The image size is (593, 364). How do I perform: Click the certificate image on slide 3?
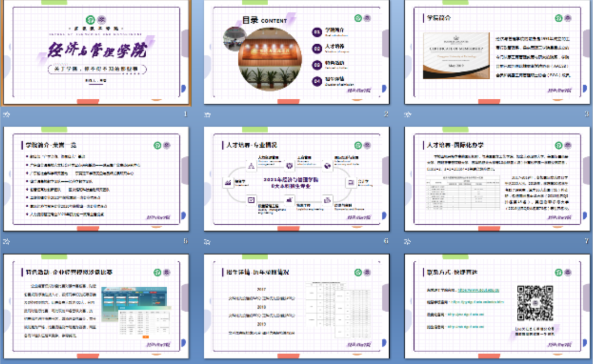click(x=456, y=56)
